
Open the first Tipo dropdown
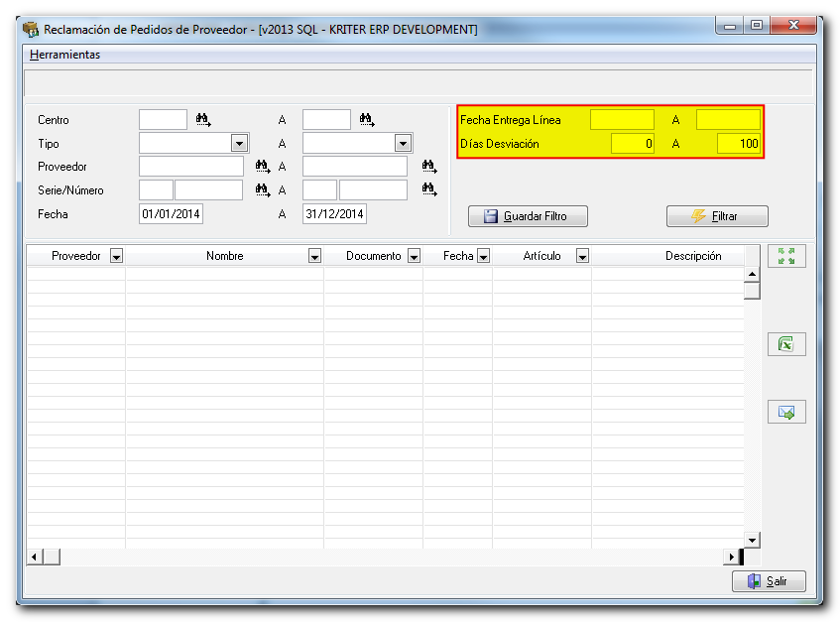(x=239, y=144)
